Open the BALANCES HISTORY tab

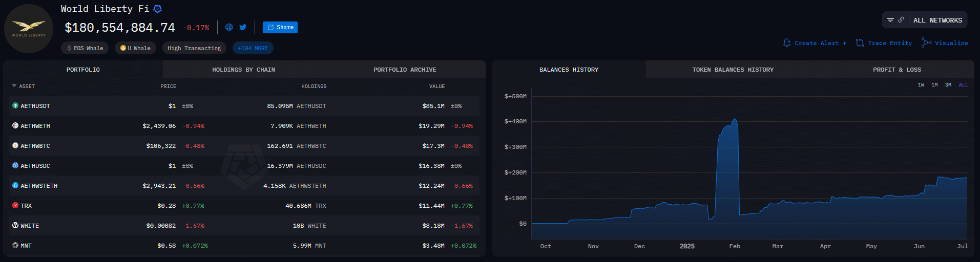(569, 70)
